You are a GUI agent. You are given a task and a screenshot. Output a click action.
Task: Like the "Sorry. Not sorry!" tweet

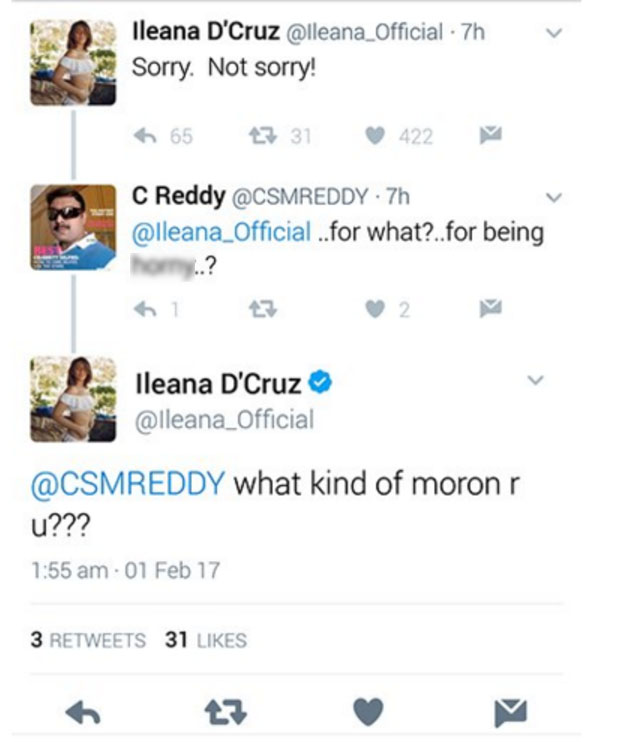pyautogui.click(x=376, y=136)
